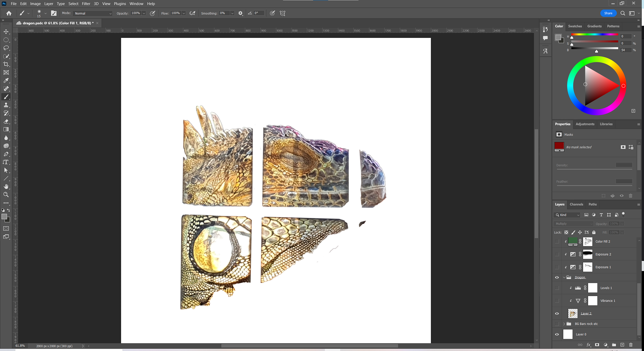This screenshot has width=644, height=351.
Task: Open the Image menu
Action: click(x=35, y=4)
